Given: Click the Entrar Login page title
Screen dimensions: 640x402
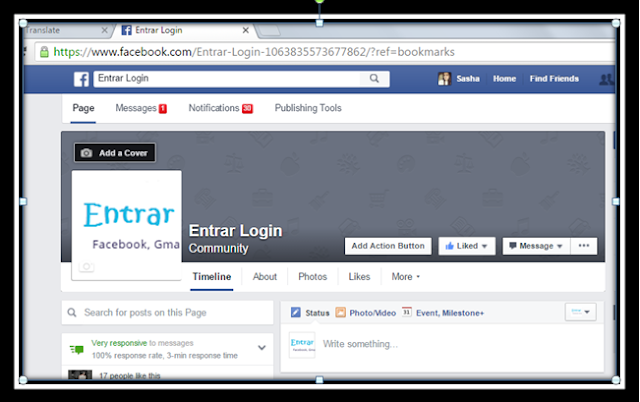Looking at the screenshot, I should point(236,231).
